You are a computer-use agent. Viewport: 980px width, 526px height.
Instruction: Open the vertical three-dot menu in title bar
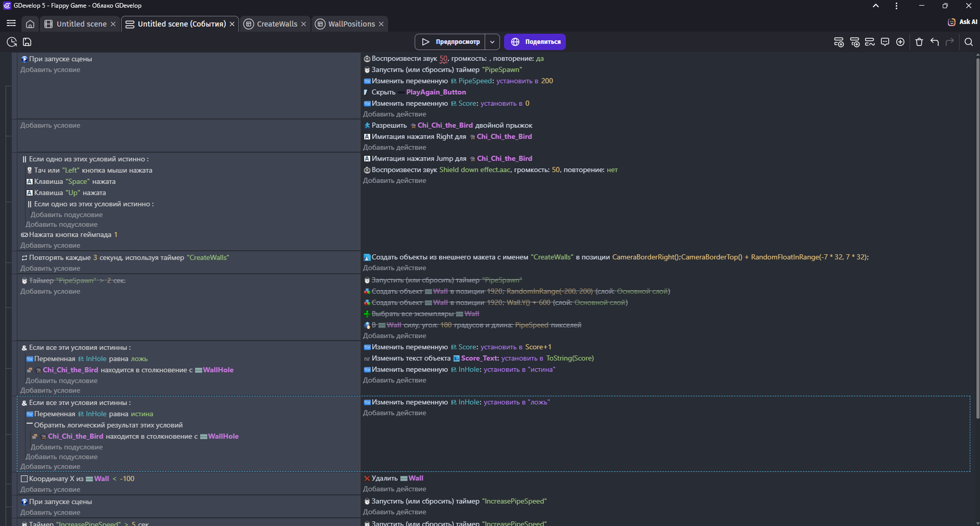tap(896, 6)
